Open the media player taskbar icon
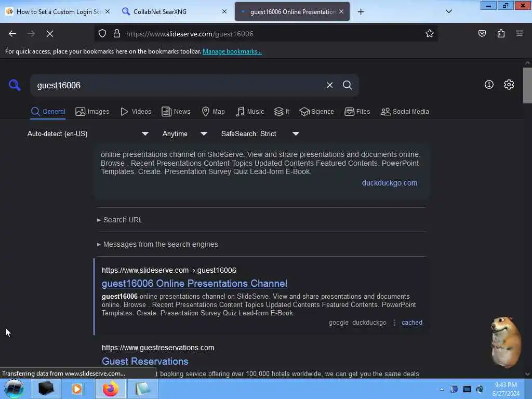The image size is (532, 399). pyautogui.click(x=77, y=389)
